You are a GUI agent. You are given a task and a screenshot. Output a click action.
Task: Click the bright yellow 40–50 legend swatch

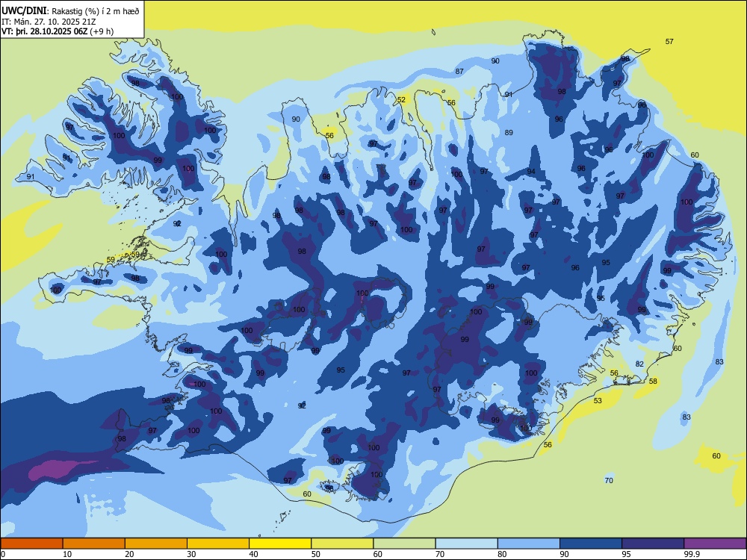pyautogui.click(x=280, y=544)
